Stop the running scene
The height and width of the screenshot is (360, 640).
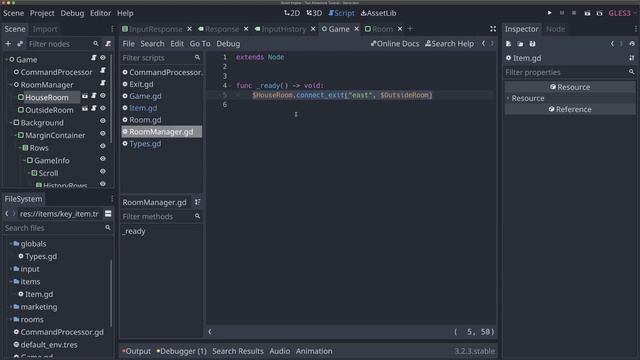point(574,13)
